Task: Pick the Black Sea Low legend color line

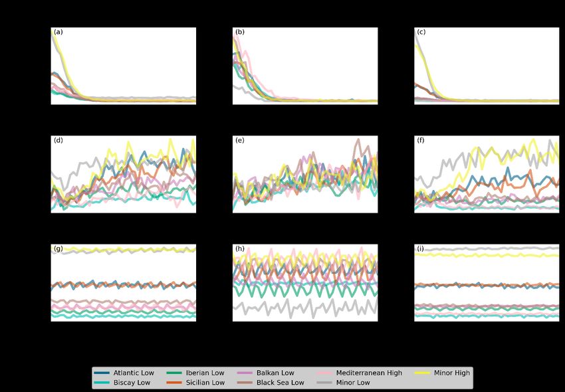Action: click(245, 383)
